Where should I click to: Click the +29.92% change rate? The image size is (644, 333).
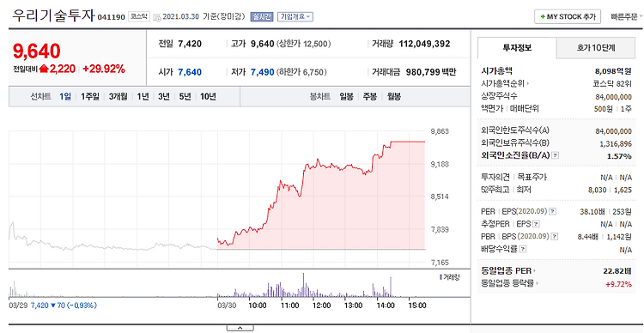(104, 69)
